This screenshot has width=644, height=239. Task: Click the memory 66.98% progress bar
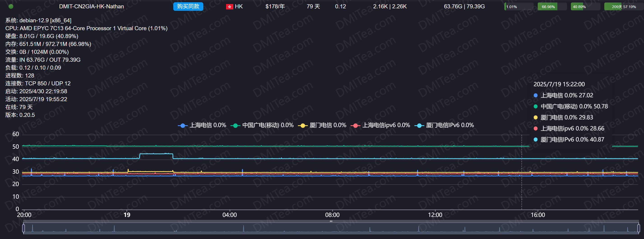click(x=552, y=7)
